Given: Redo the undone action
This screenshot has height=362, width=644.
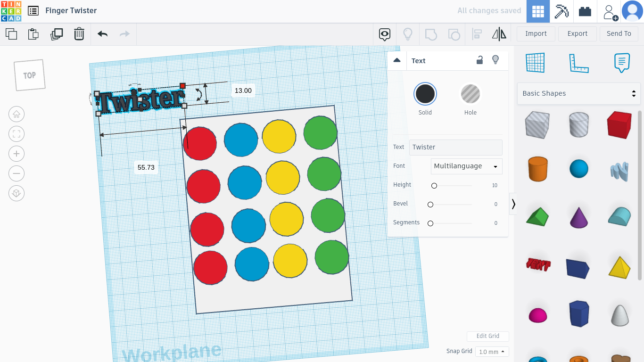Looking at the screenshot, I should pyautogui.click(x=124, y=34).
